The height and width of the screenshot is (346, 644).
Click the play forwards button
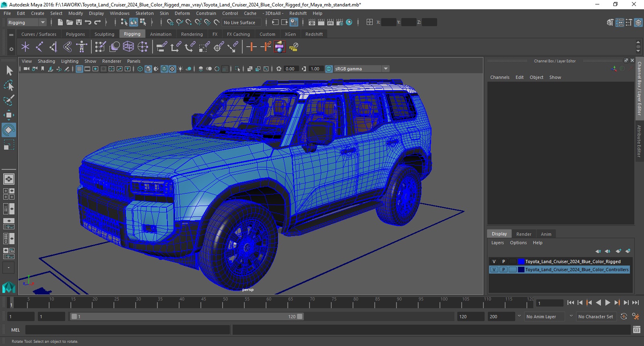608,303
